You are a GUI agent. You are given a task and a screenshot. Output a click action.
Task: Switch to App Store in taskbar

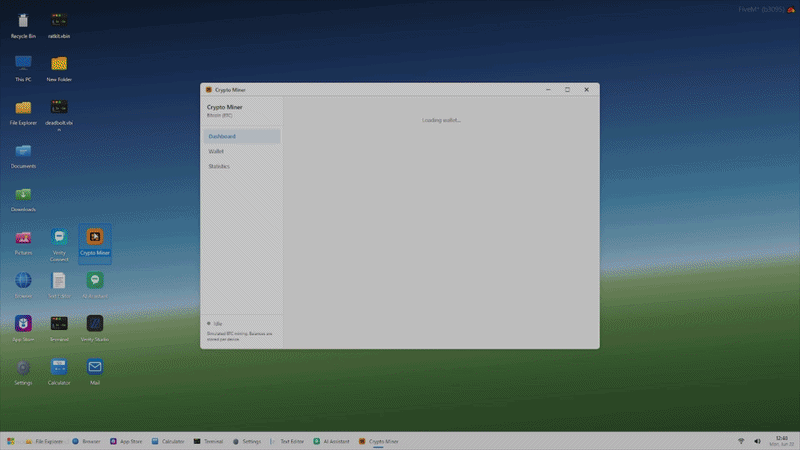click(x=126, y=441)
